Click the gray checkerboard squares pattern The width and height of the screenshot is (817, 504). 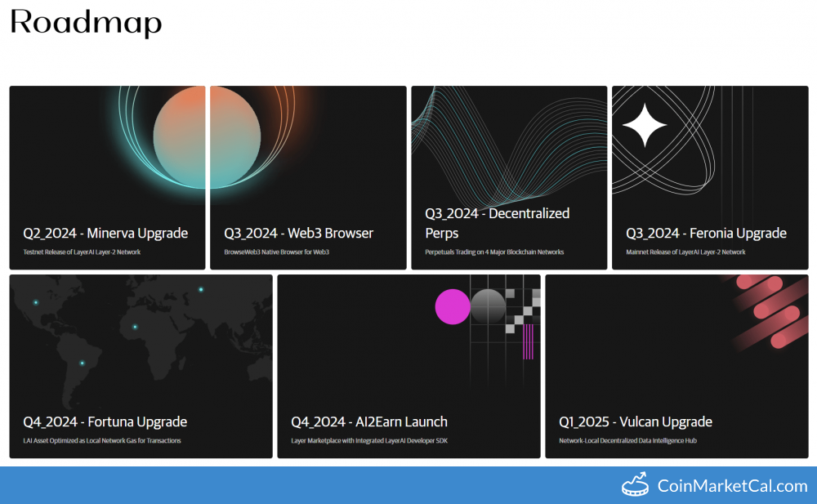click(x=521, y=310)
